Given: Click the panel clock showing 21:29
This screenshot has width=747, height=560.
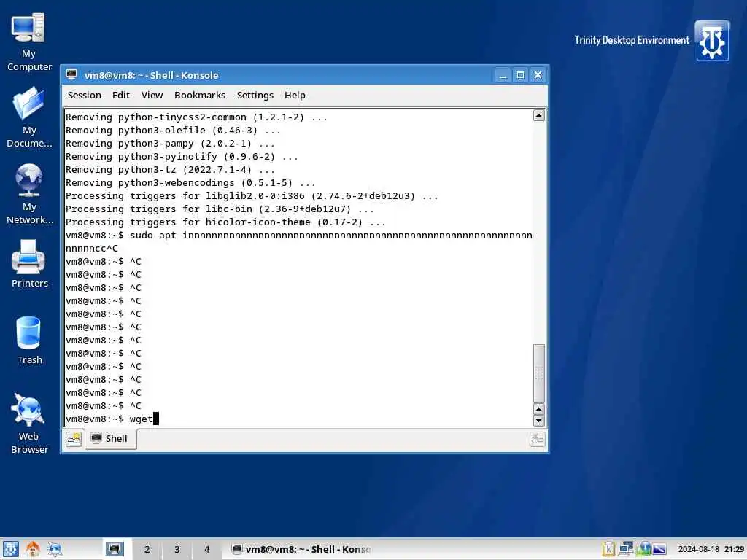Looking at the screenshot, I should (711, 549).
